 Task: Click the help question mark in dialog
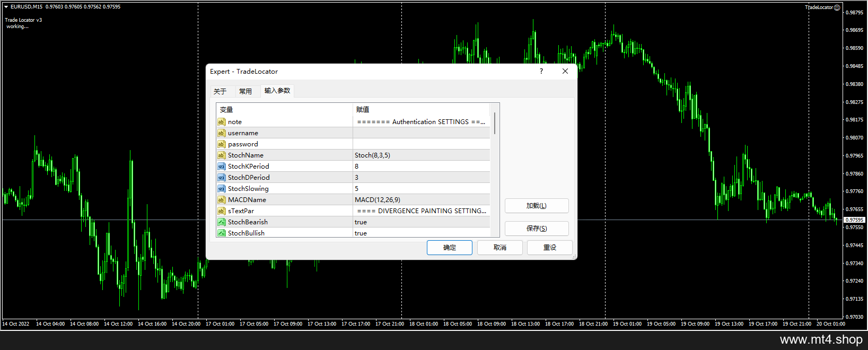click(541, 71)
